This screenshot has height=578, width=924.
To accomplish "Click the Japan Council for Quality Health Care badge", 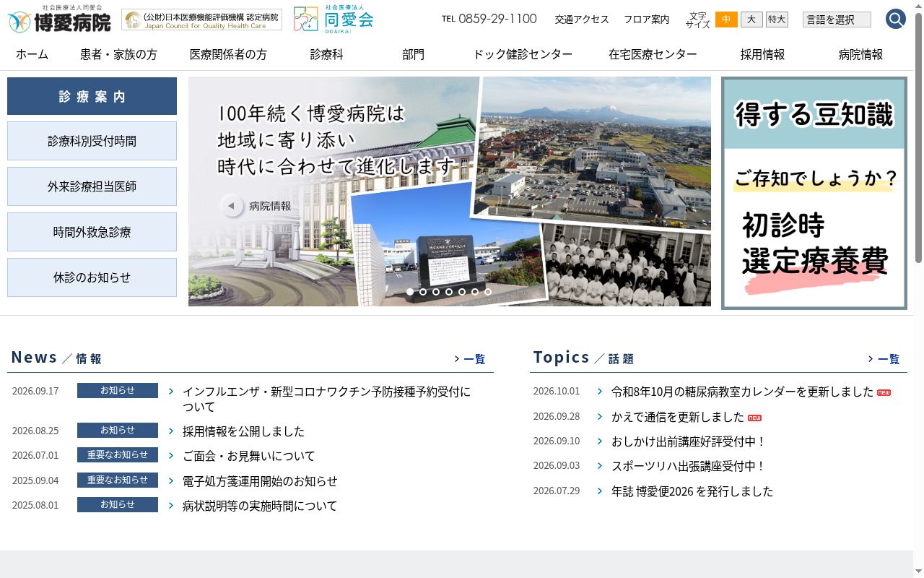I will 201,20.
